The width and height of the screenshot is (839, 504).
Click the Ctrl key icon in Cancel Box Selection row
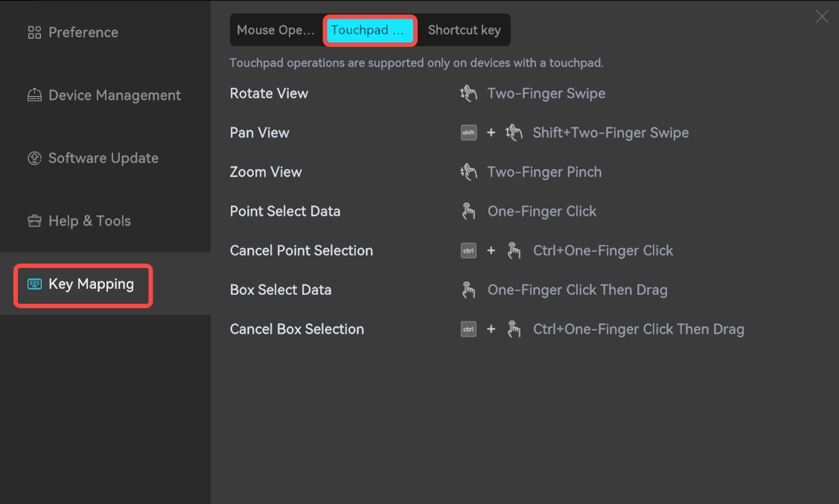pos(469,329)
